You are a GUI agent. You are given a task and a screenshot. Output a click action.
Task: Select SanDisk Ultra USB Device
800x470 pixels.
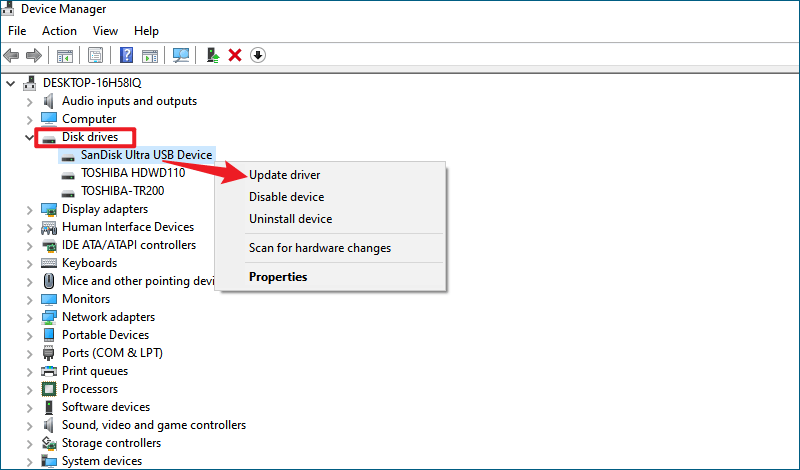[146, 155]
